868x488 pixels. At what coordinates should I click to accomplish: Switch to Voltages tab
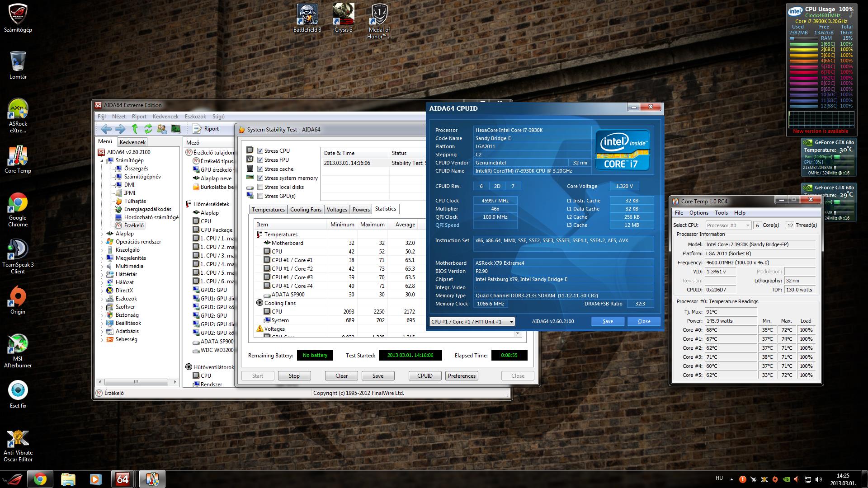tap(337, 210)
